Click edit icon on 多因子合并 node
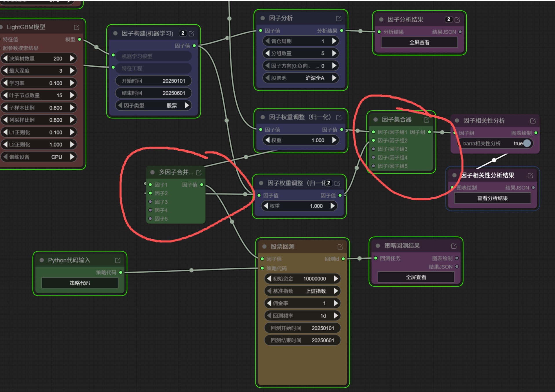 click(x=199, y=173)
